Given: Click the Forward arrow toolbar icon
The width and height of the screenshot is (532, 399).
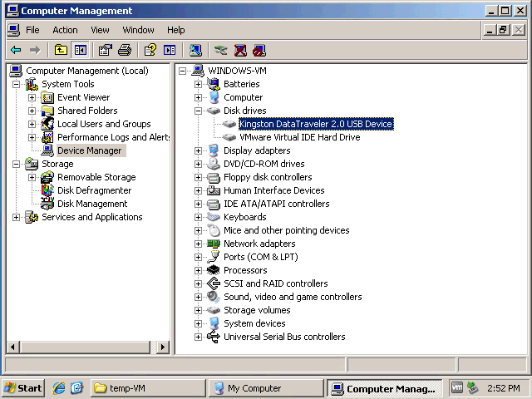Looking at the screenshot, I should click(35, 50).
